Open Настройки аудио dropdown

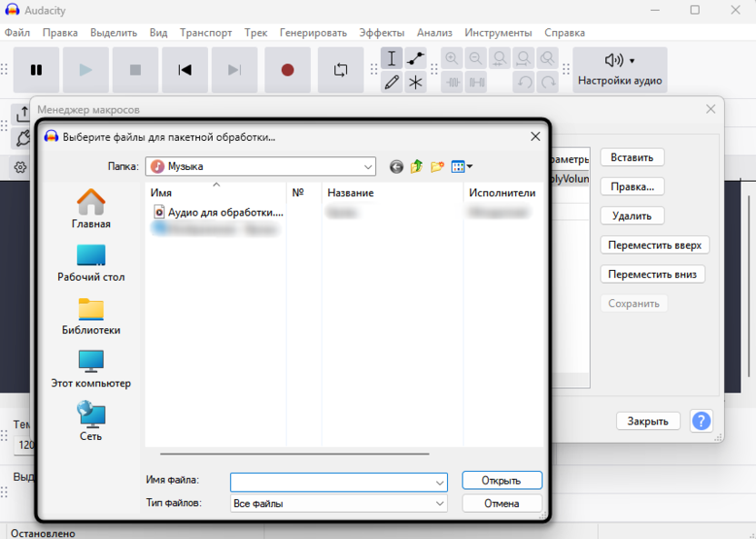620,70
